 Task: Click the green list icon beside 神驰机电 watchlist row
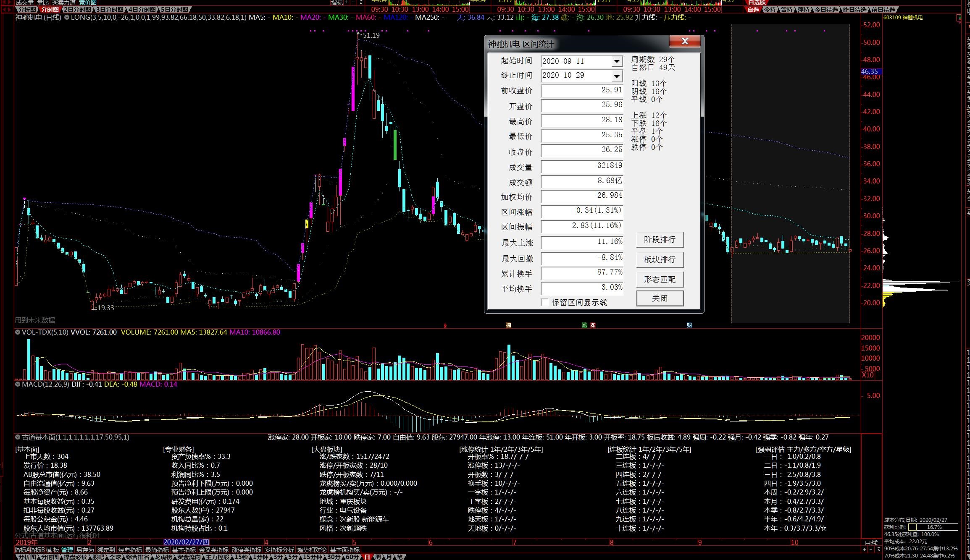coord(959,18)
